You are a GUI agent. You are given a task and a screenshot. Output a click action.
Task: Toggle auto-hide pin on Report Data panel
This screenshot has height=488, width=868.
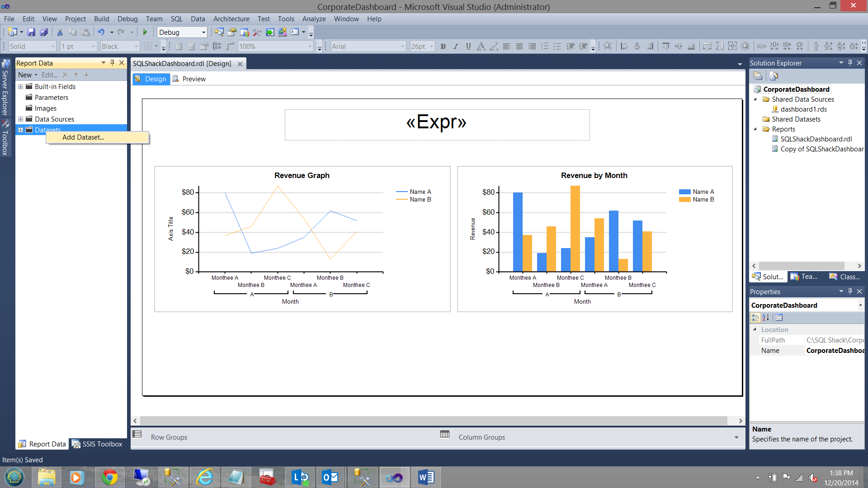click(112, 63)
